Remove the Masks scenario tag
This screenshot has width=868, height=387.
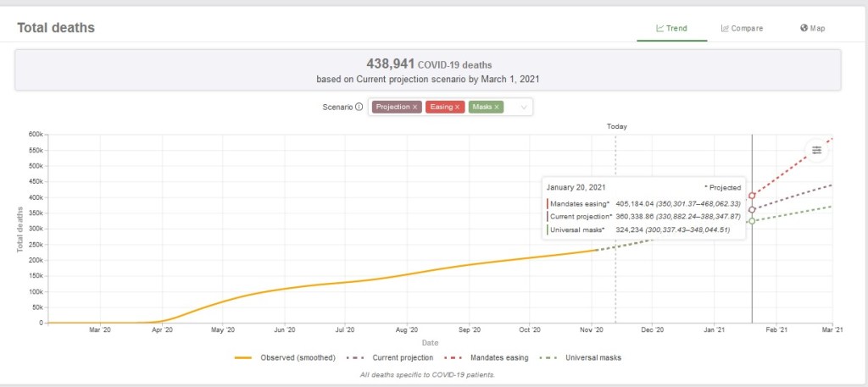click(x=498, y=108)
